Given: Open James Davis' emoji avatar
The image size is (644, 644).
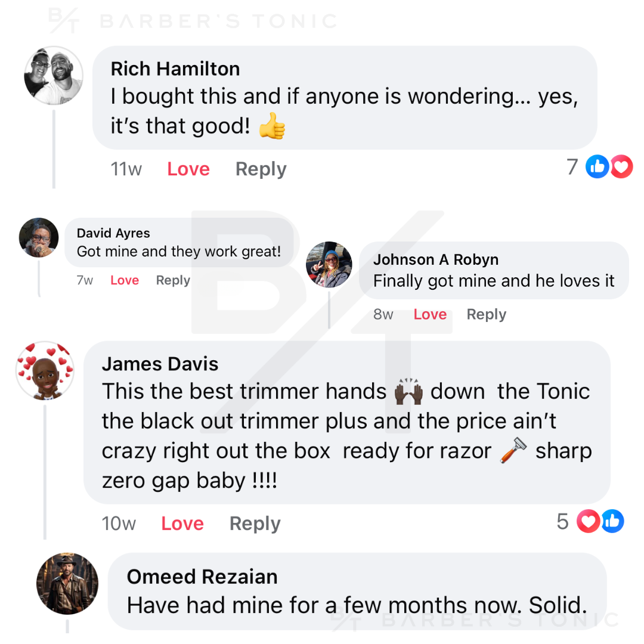Looking at the screenshot, I should pyautogui.click(x=45, y=371).
